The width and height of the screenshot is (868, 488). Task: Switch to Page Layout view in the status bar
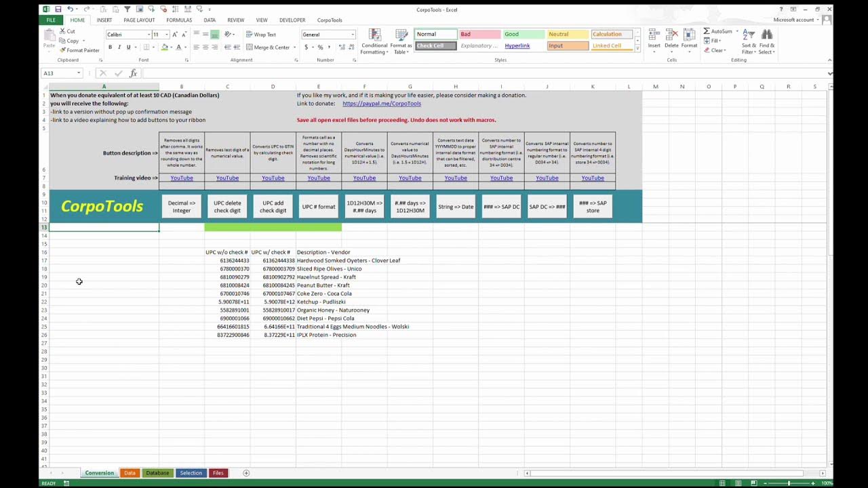pos(737,483)
